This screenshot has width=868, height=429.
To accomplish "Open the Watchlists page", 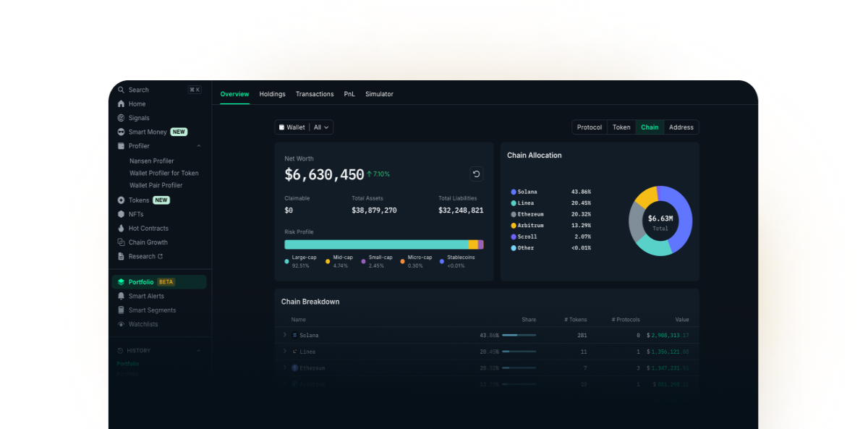I will [x=143, y=324].
